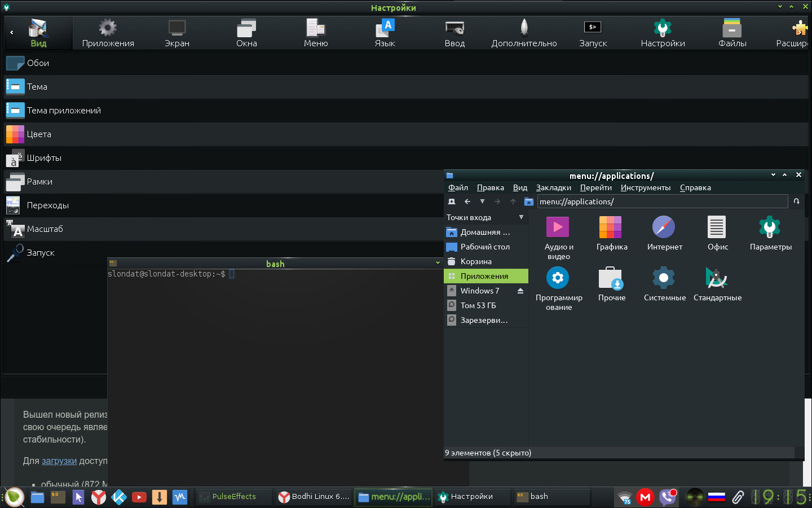Open the Экран settings category
812x508 pixels.
coord(177,33)
